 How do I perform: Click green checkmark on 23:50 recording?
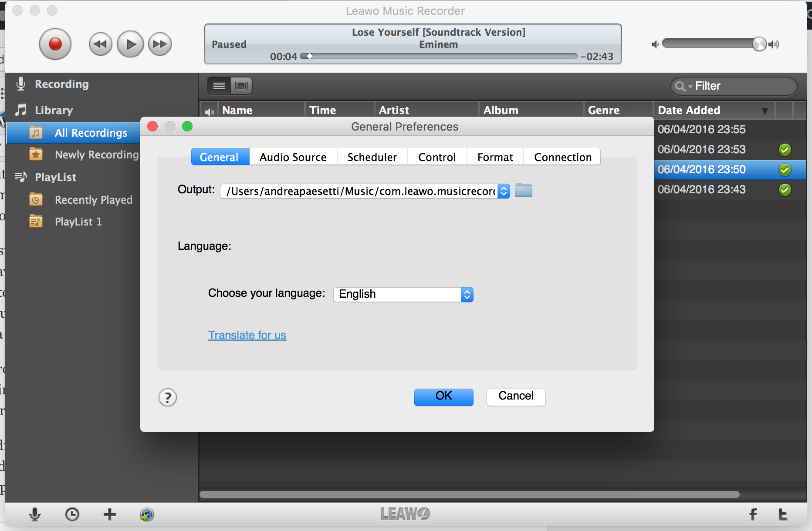click(785, 170)
